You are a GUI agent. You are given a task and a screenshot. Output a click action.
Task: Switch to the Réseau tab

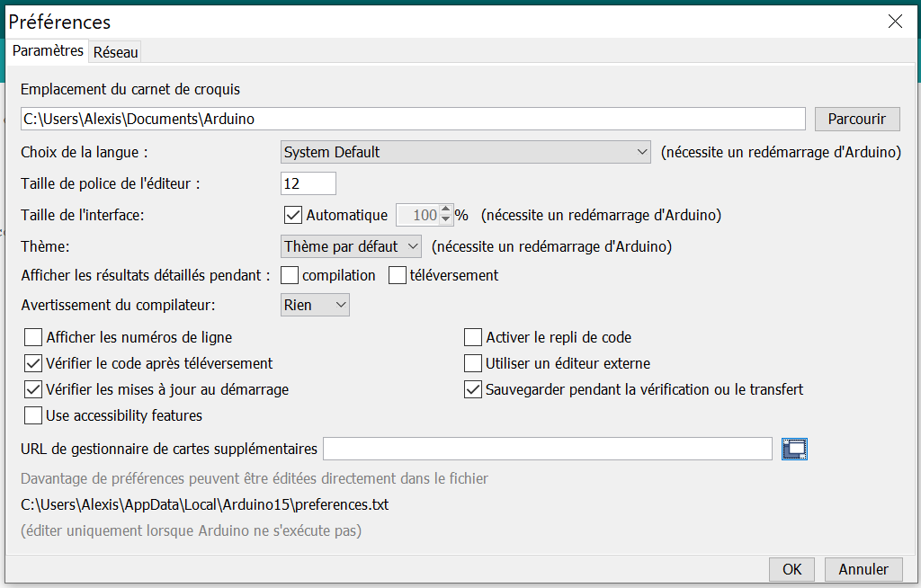(x=115, y=52)
